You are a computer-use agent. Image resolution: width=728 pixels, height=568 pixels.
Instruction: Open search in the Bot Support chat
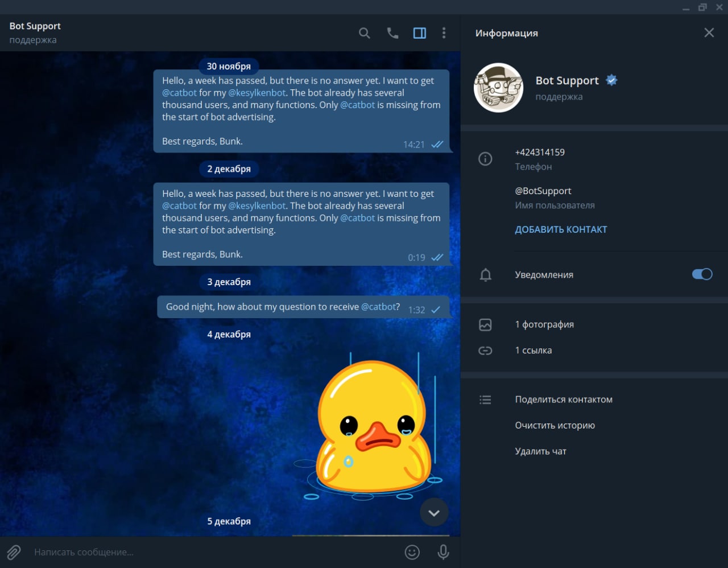click(365, 33)
